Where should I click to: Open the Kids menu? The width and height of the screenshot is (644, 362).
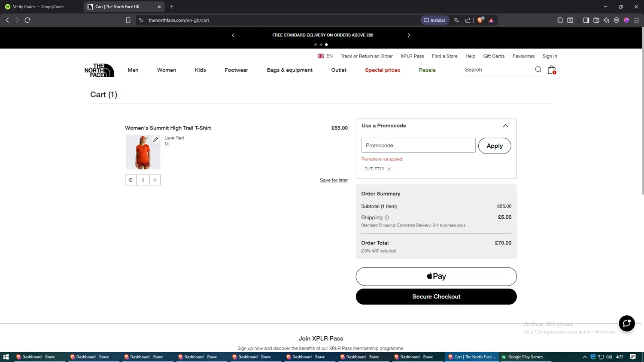pos(200,70)
